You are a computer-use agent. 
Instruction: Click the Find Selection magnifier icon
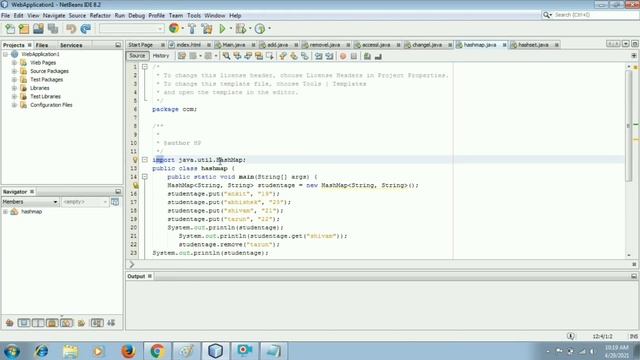coord(226,56)
